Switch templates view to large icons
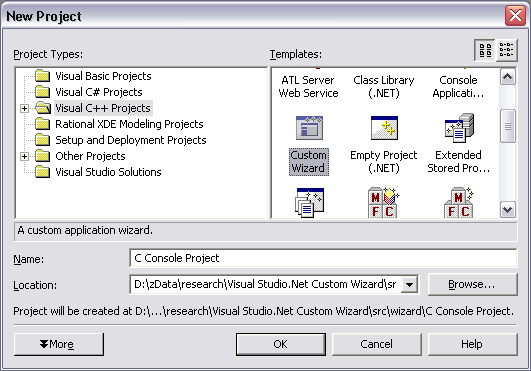The height and width of the screenshot is (371, 531). (x=485, y=50)
